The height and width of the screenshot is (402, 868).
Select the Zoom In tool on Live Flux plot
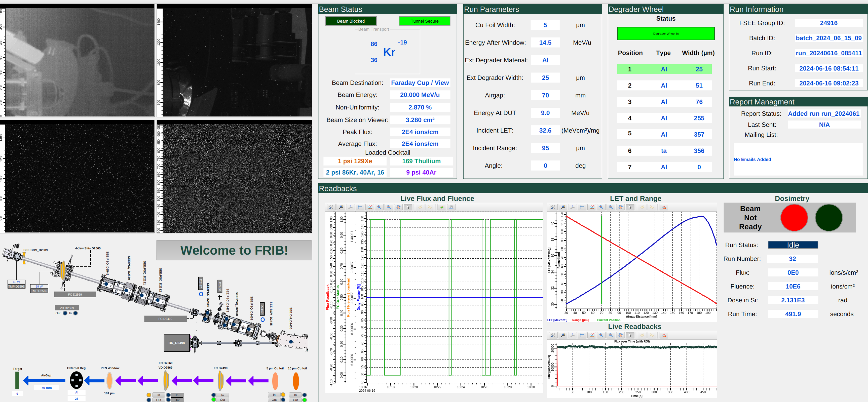pos(379,207)
